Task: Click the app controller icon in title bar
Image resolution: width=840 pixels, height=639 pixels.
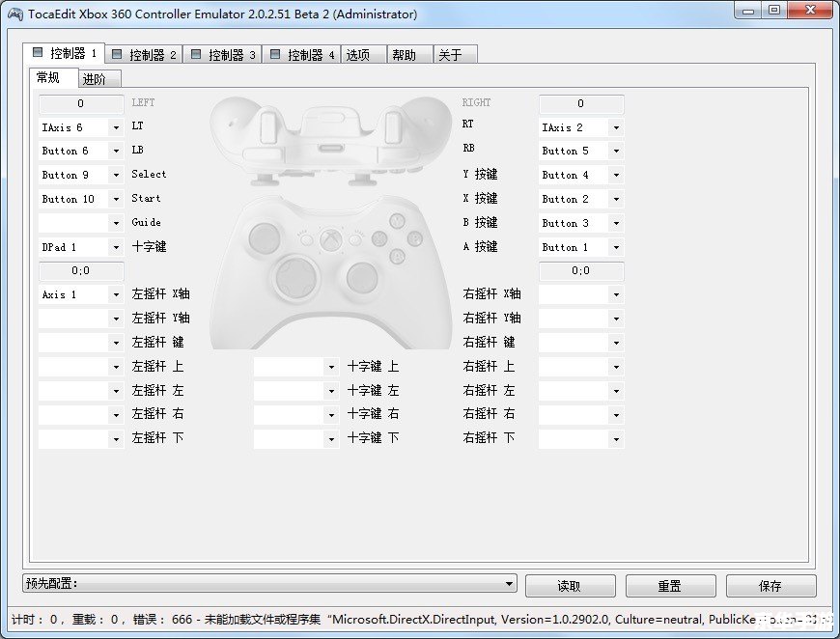Action: [x=15, y=14]
